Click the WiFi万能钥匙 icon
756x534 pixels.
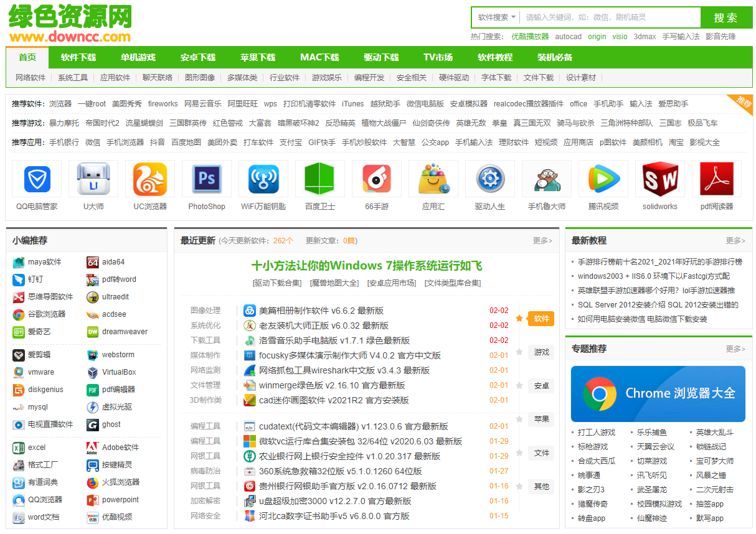[x=263, y=179]
